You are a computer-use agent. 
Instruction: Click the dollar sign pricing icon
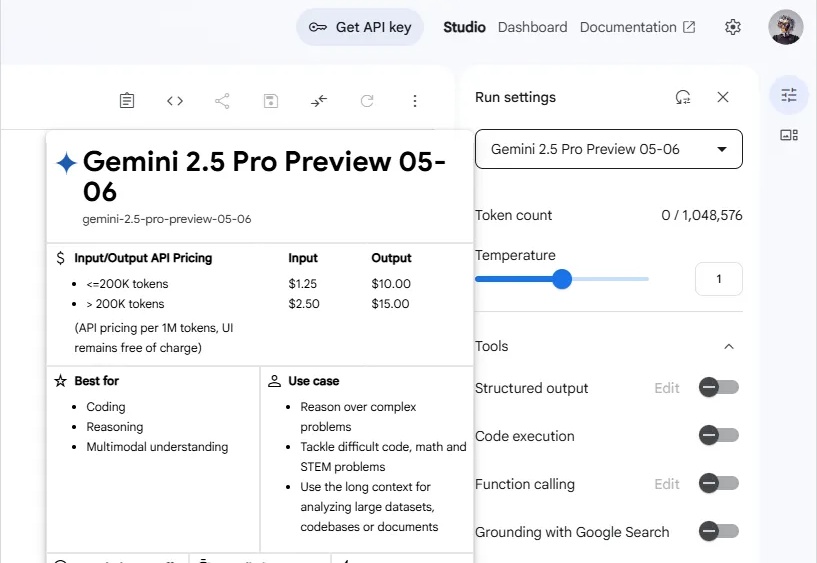pos(60,258)
